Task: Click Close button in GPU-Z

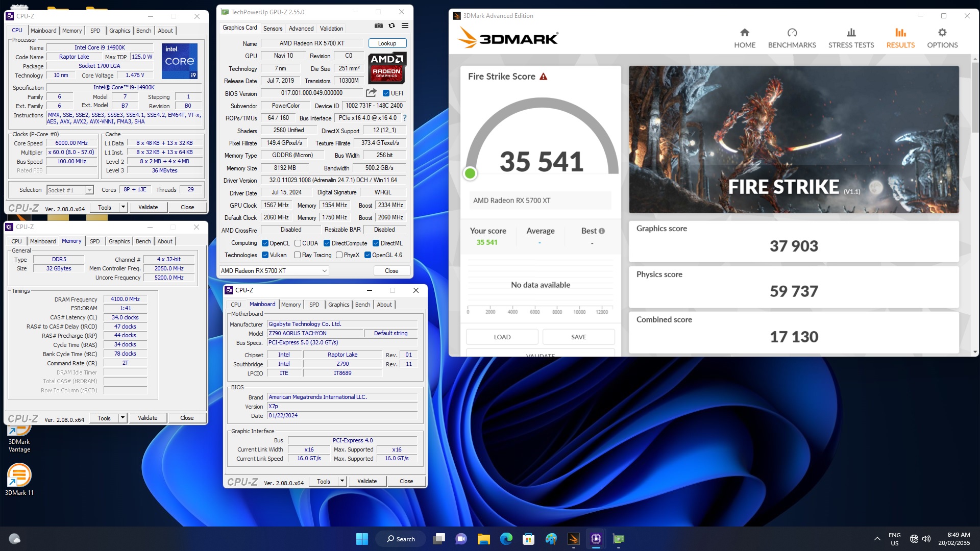Action: (391, 271)
